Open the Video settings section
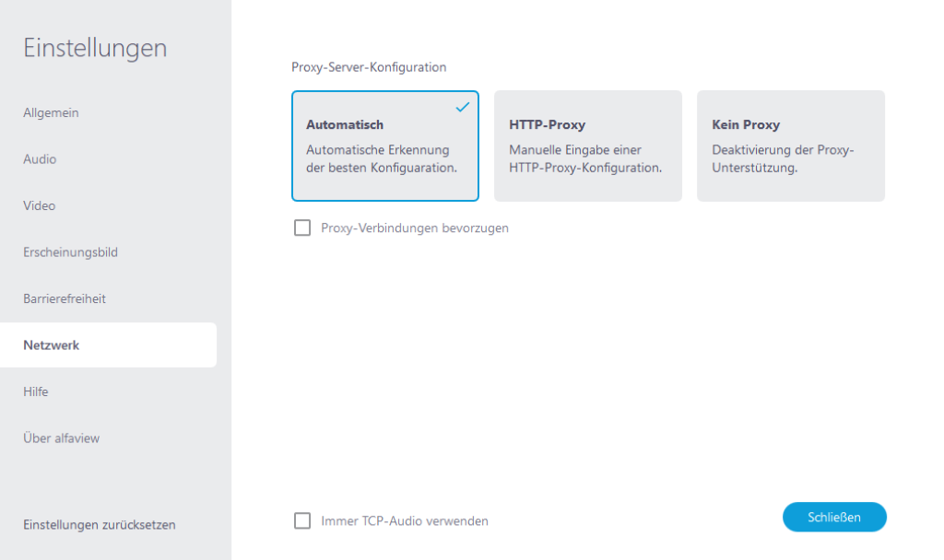This screenshot has height=560, width=944. point(39,205)
